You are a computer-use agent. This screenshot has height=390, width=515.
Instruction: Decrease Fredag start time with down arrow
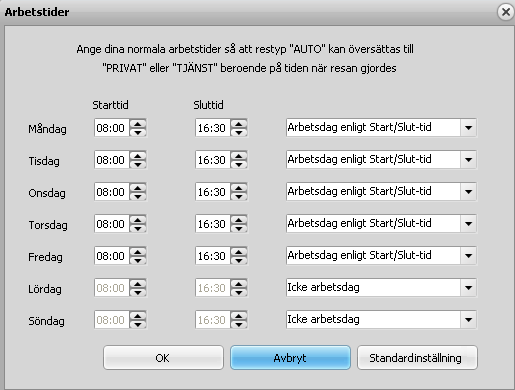[x=138, y=260]
